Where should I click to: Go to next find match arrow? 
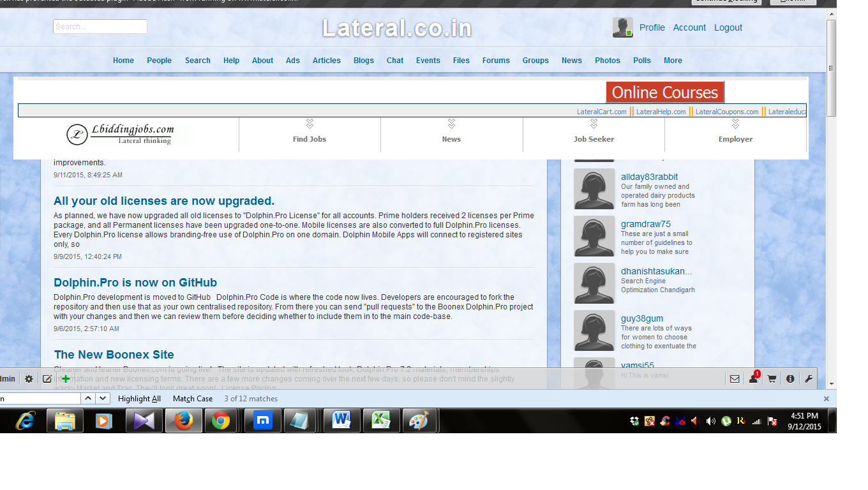(x=103, y=399)
